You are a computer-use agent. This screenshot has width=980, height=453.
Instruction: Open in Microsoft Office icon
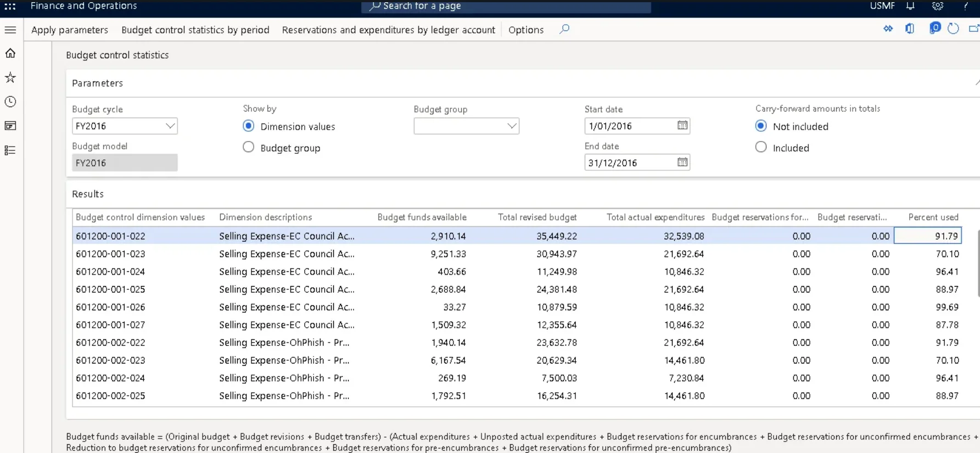point(910,29)
